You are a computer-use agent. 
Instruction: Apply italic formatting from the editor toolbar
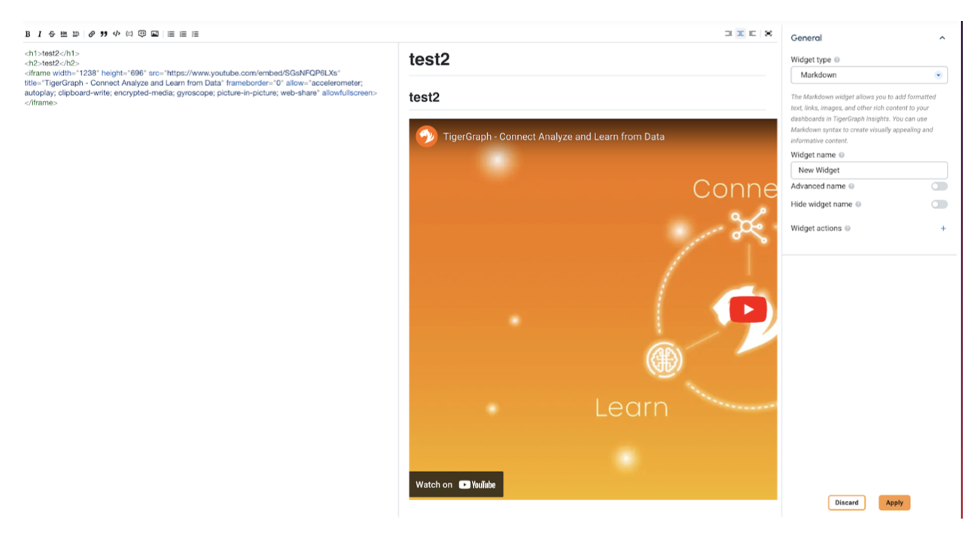pos(40,34)
